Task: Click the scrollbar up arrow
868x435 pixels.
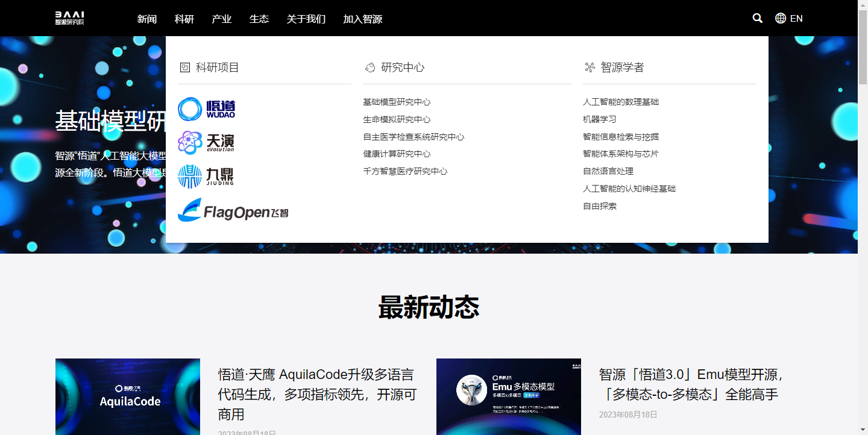Action: pos(863,5)
